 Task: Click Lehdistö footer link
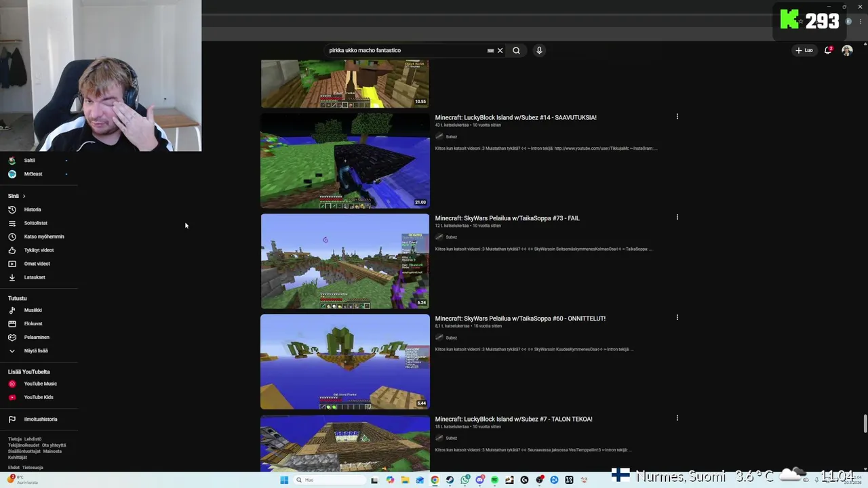(x=33, y=439)
